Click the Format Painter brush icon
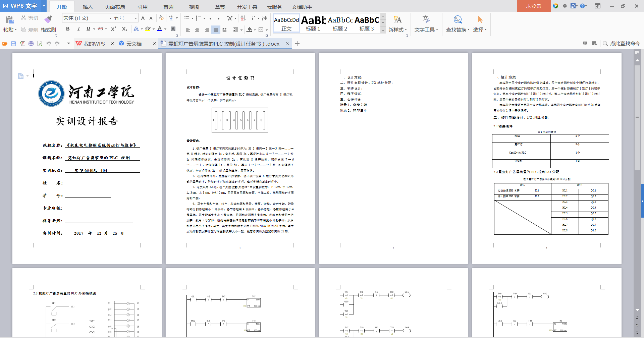 click(48, 19)
